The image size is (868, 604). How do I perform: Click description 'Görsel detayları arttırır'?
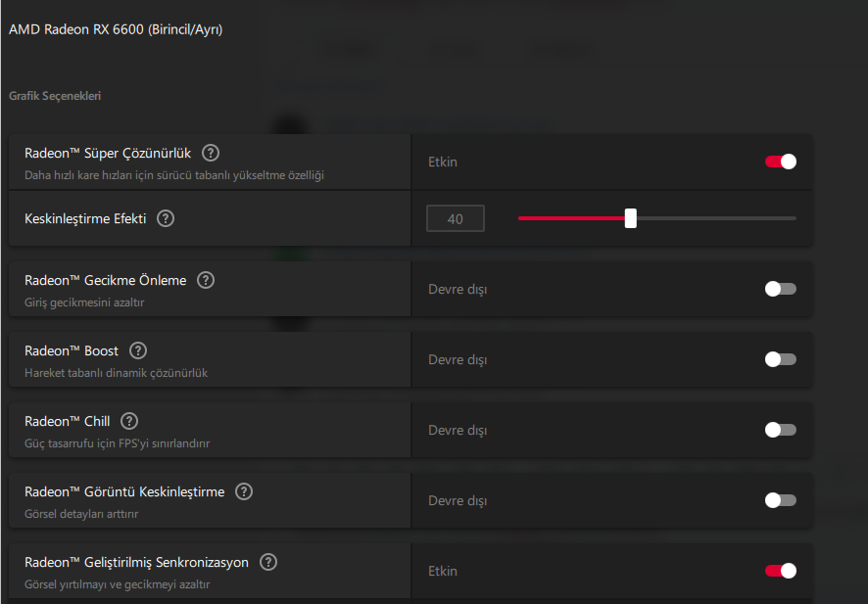click(81, 514)
